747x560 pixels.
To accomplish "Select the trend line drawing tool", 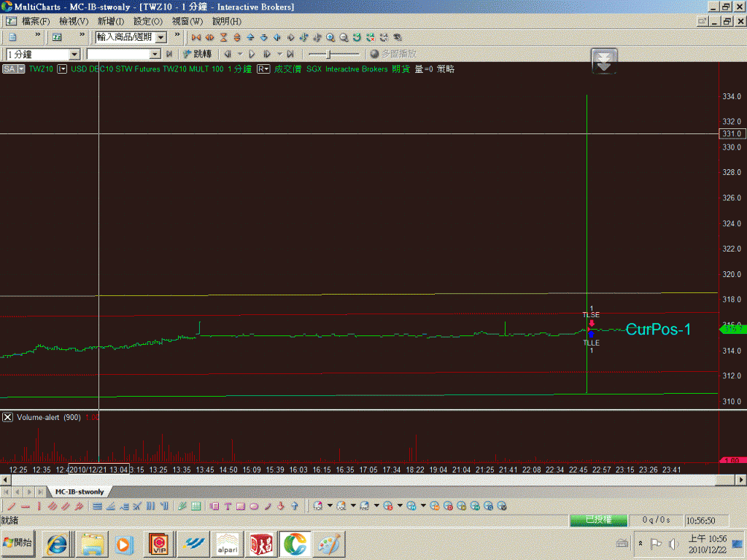I will [x=12, y=506].
